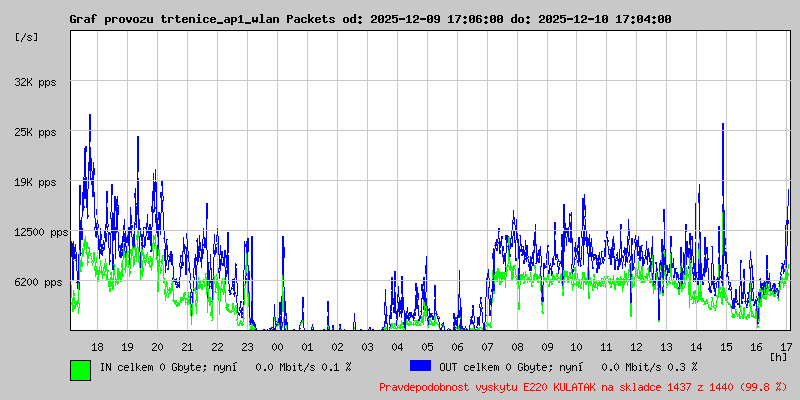Click the '11' hour label on x-axis

[606, 347]
